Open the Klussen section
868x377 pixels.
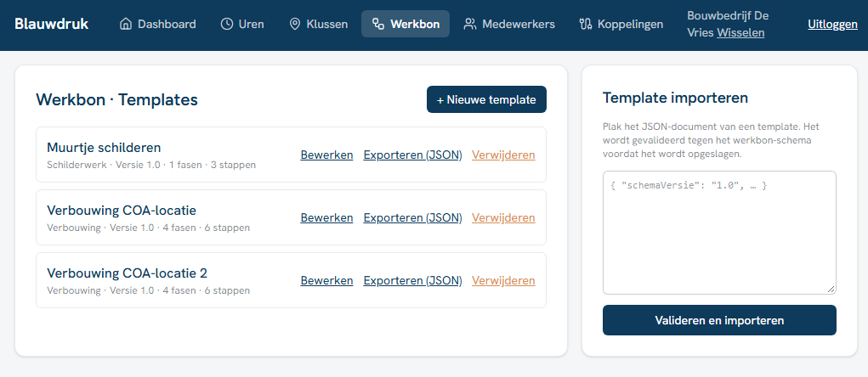318,24
